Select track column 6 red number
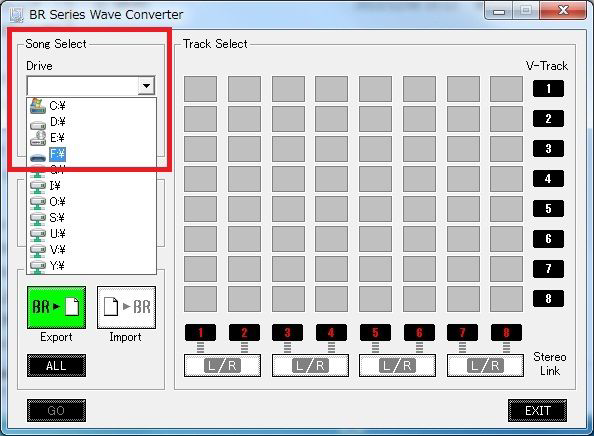 point(419,333)
